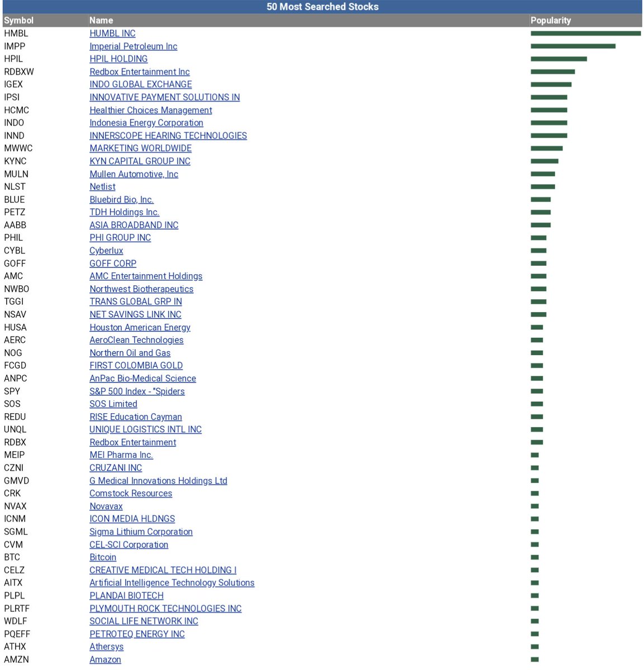View the Bluebird Bio, Inc. listing
The image size is (644, 670).
click(121, 199)
